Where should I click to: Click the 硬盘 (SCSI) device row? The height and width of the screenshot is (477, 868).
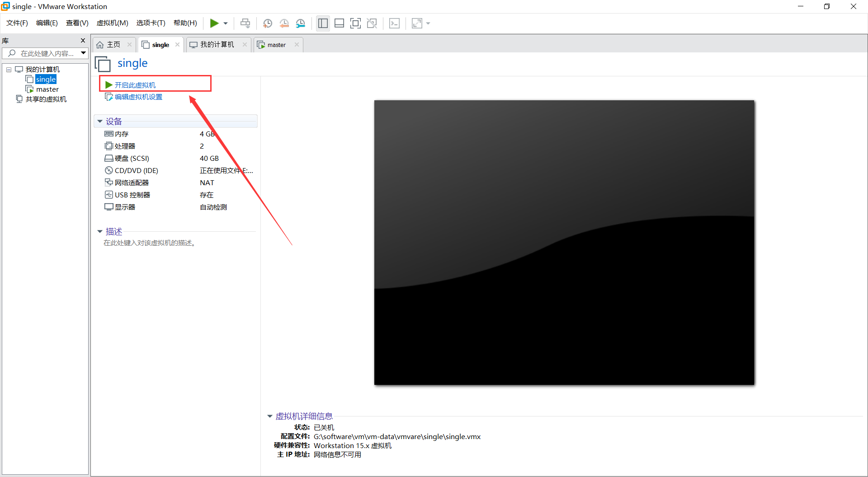click(176, 159)
